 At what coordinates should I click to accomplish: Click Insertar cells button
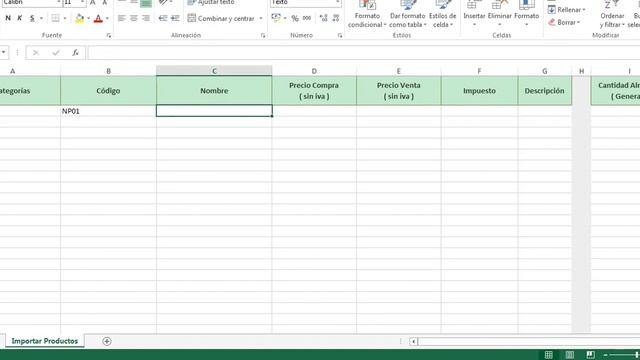coord(474,14)
